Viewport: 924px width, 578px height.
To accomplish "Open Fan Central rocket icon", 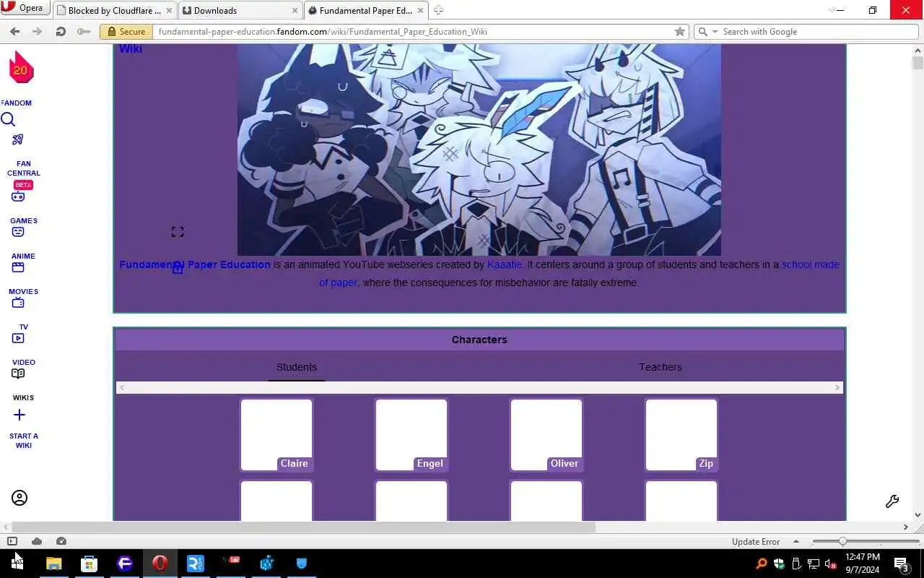I will click(18, 139).
